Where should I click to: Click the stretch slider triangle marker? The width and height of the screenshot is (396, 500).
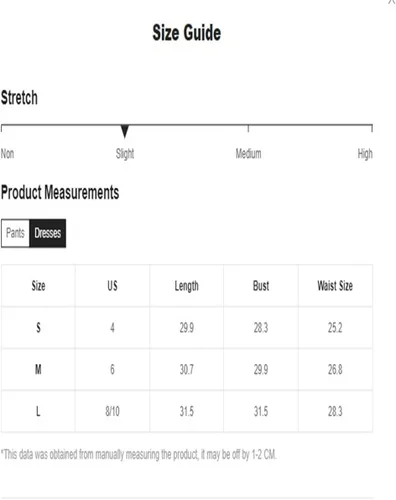(125, 131)
